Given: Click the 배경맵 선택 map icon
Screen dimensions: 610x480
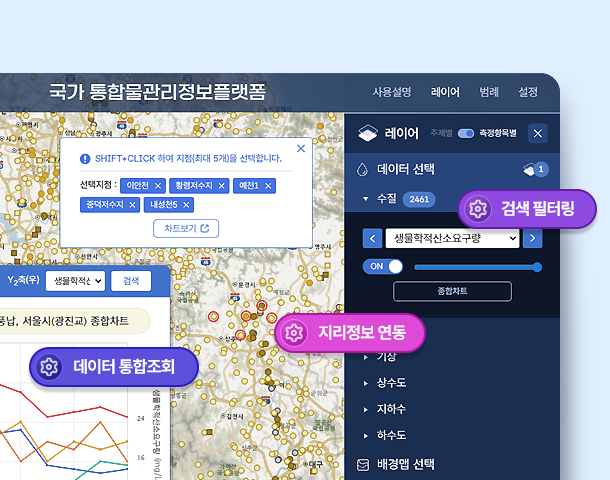Looking at the screenshot, I should (x=363, y=464).
